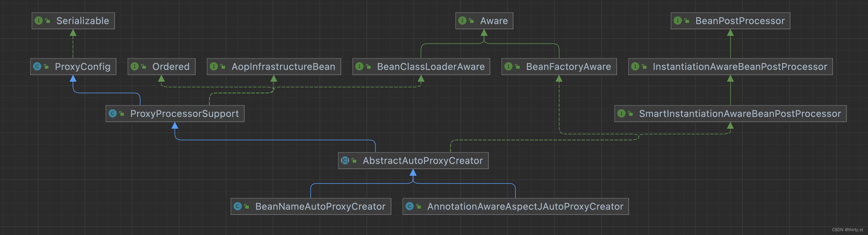868x235 pixels.
Task: Click the interface icon next to Aware
Action: [x=463, y=21]
